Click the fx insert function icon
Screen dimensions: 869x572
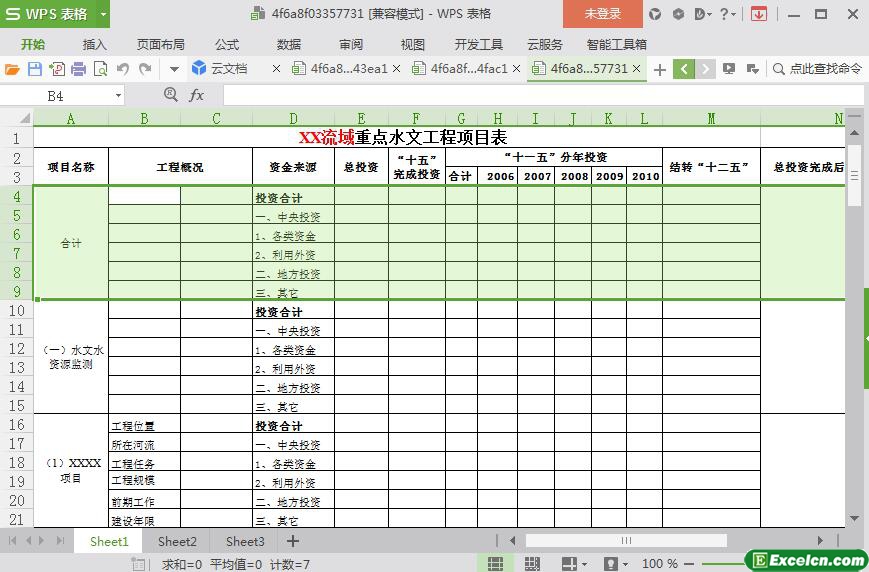tap(197, 95)
